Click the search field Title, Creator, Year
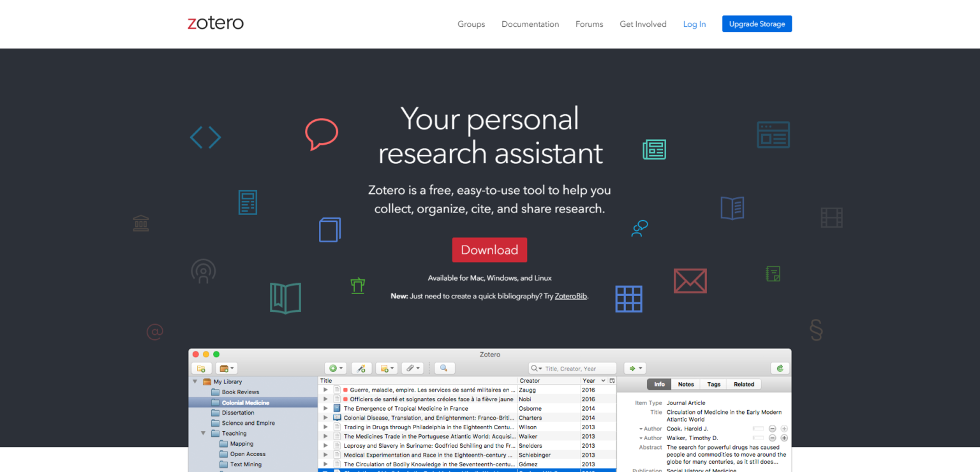Viewport: 980px width, 472px height. coord(572,369)
